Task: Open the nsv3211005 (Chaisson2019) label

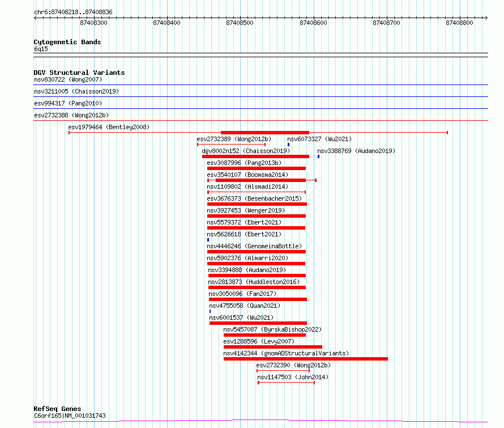Action: coord(76,91)
